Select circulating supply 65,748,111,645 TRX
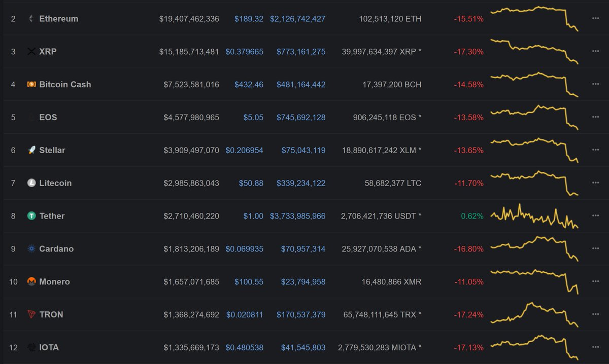The height and width of the screenshot is (364, 609). click(x=383, y=314)
